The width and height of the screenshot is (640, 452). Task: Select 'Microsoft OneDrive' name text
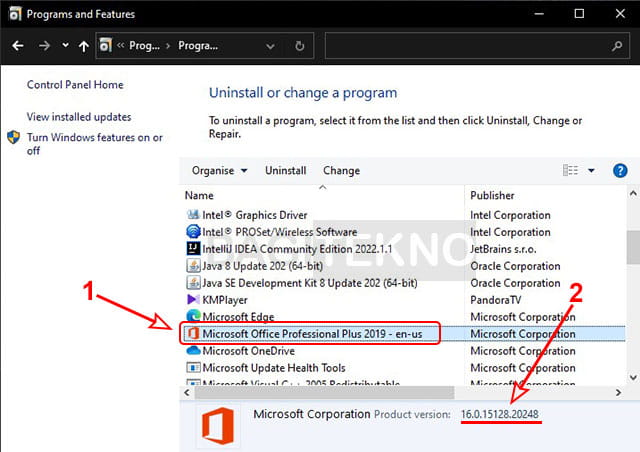[249, 351]
